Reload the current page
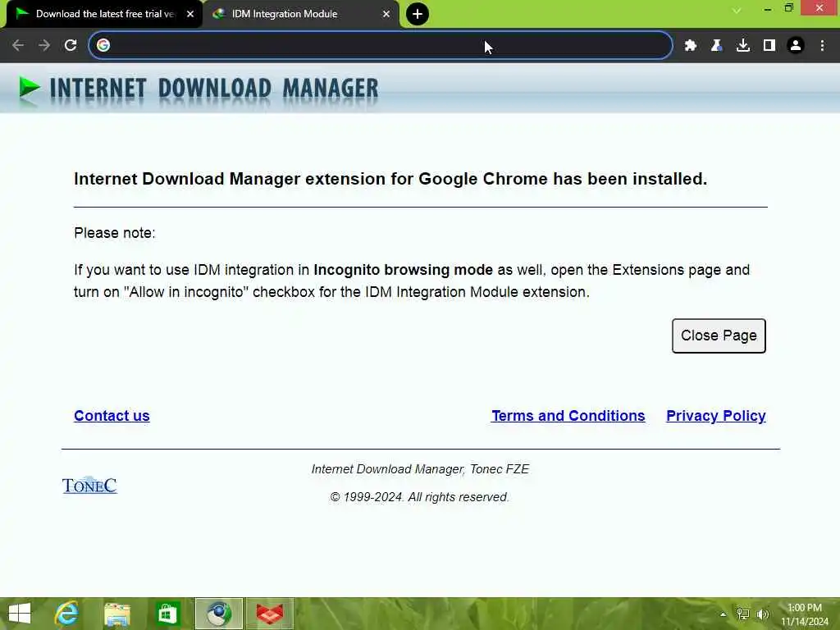Screen dimensions: 840x630 point(71,46)
